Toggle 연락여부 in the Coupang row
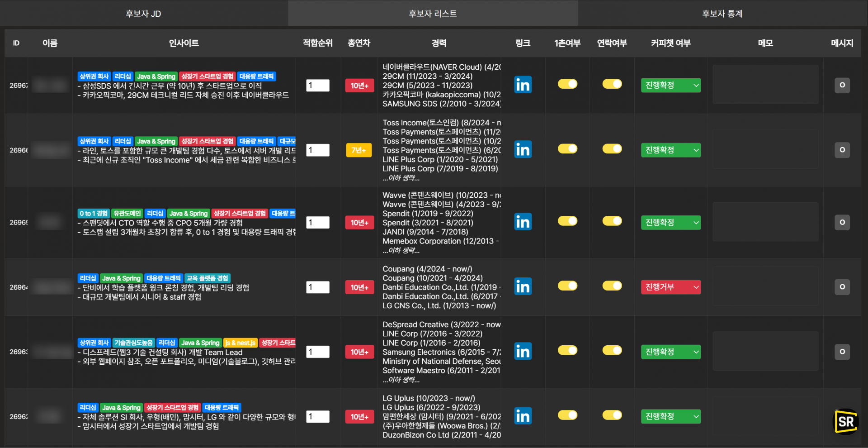The image size is (868, 448). pos(612,286)
